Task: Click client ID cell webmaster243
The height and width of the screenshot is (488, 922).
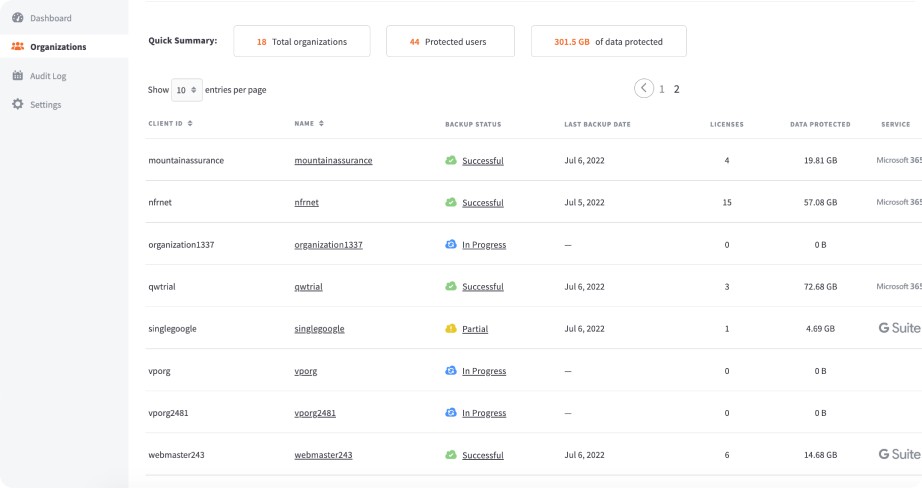Action: click(x=176, y=455)
